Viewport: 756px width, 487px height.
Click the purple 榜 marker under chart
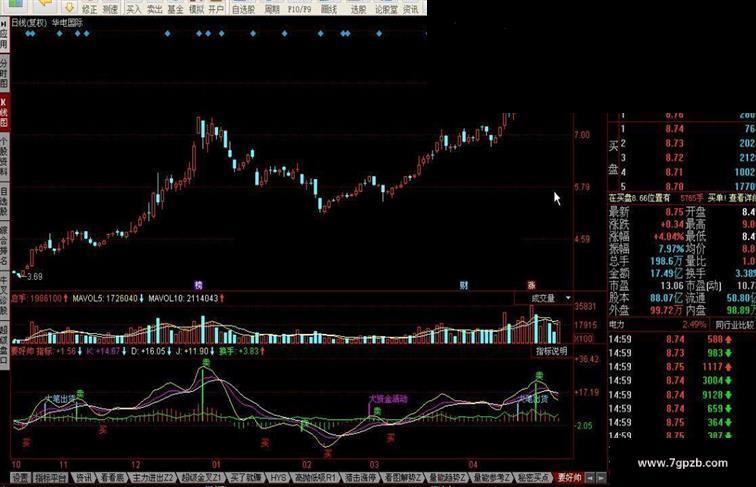(x=198, y=285)
